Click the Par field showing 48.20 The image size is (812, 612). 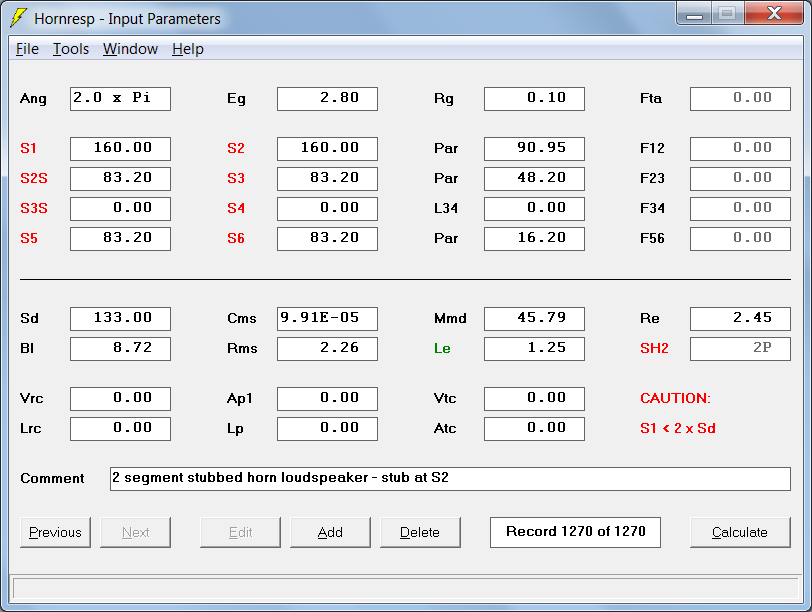[x=534, y=179]
